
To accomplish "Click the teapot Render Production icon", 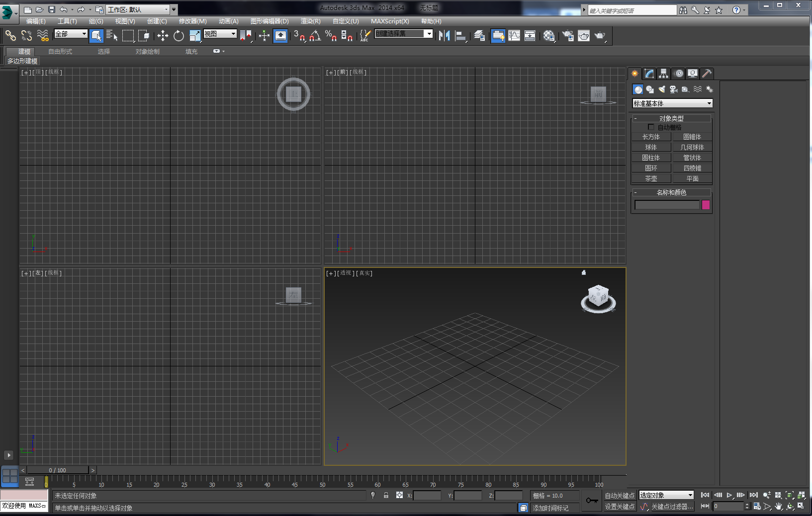I will click(600, 35).
